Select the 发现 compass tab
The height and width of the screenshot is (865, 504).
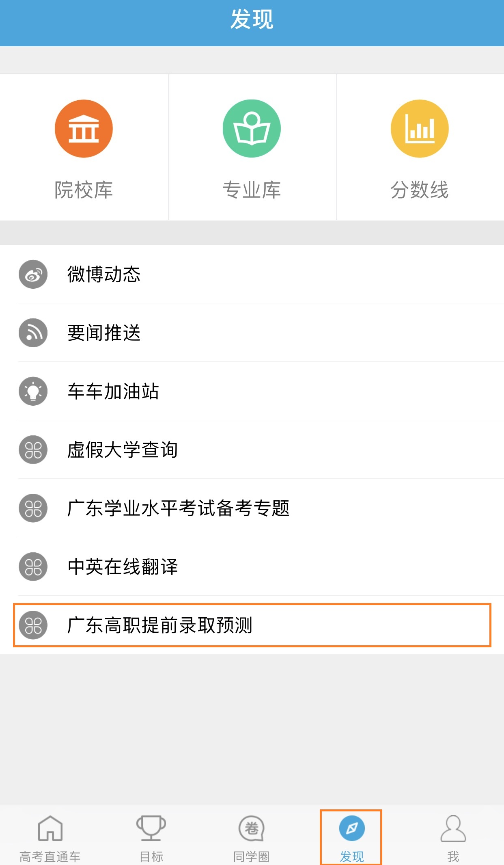351,837
